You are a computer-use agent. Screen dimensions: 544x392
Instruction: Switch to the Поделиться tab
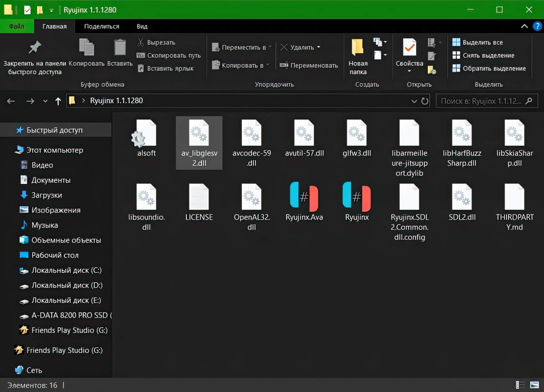[x=101, y=26]
